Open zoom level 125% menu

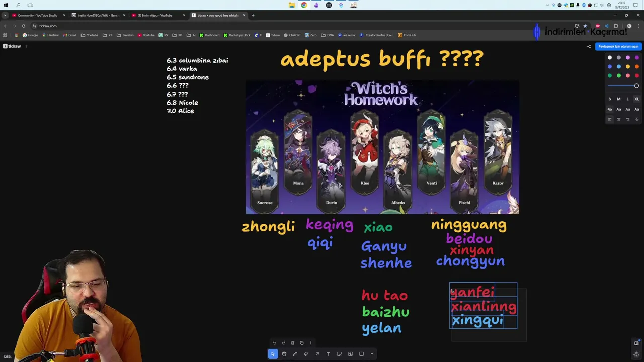pos(8,357)
